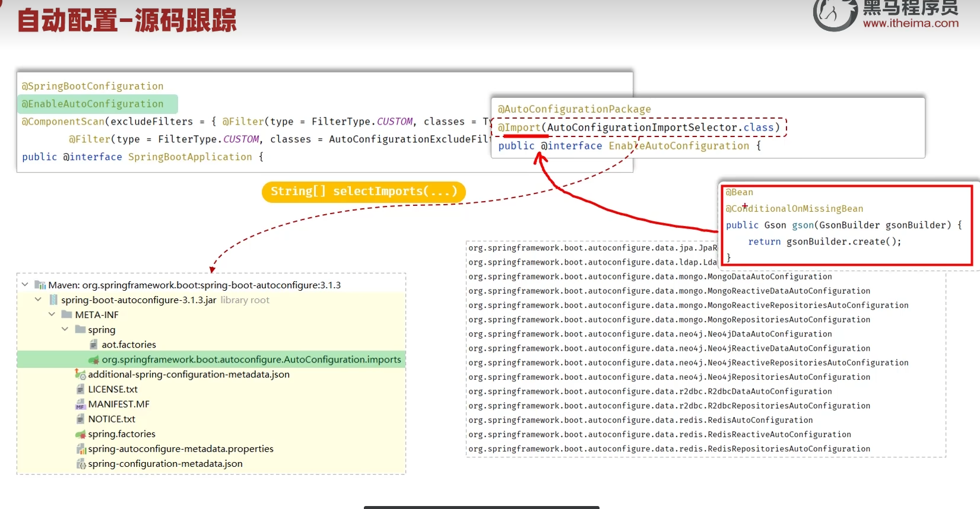Open the MANIFEST.MF file
The width and height of the screenshot is (980, 509).
(x=119, y=404)
